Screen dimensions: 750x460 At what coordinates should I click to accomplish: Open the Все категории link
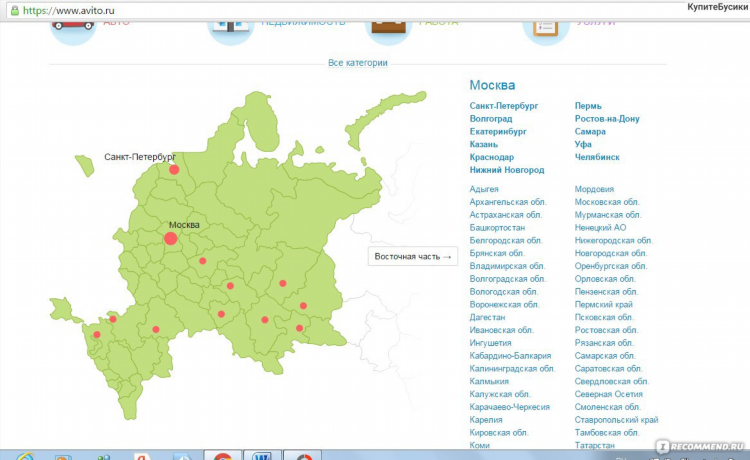(x=358, y=63)
